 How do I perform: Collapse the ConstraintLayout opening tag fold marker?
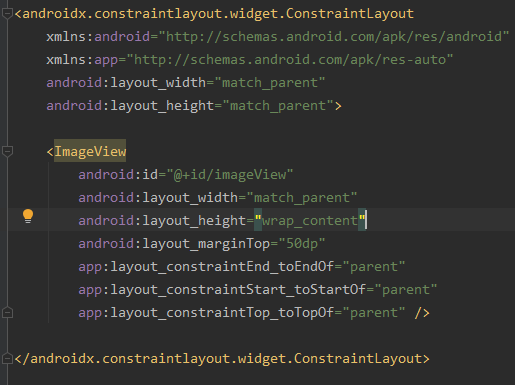click(x=7, y=14)
